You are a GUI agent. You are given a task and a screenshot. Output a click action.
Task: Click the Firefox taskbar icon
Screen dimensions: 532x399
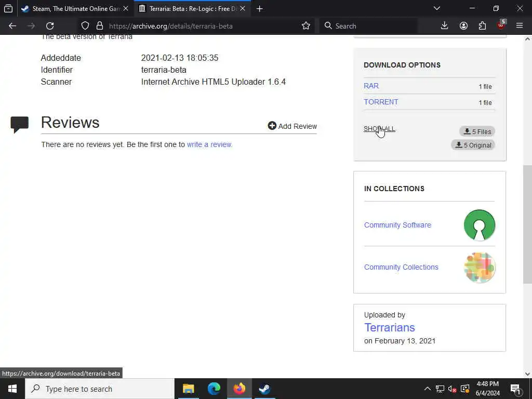(239, 389)
